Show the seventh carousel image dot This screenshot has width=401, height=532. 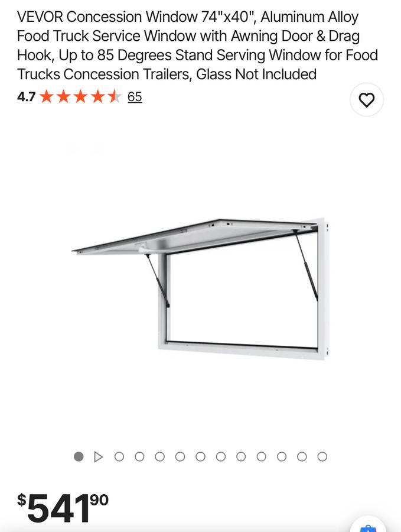pyautogui.click(x=200, y=457)
